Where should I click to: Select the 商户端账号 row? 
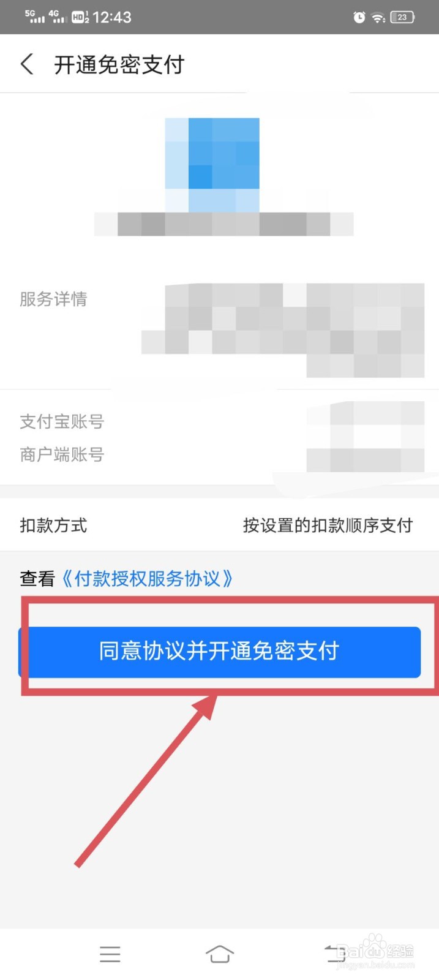click(x=219, y=454)
